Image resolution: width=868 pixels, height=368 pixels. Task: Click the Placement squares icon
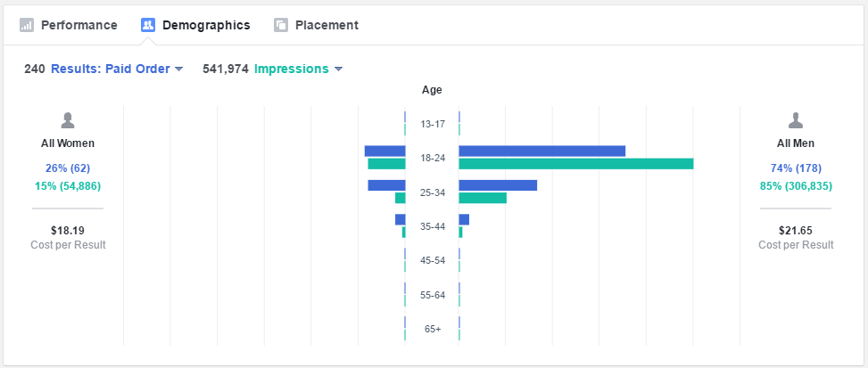281,25
